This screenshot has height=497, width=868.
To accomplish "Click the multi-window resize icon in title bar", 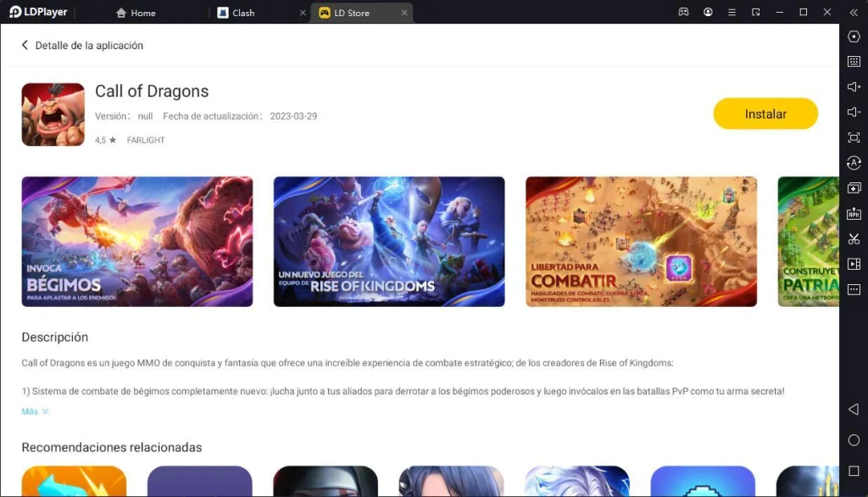I will click(x=755, y=12).
